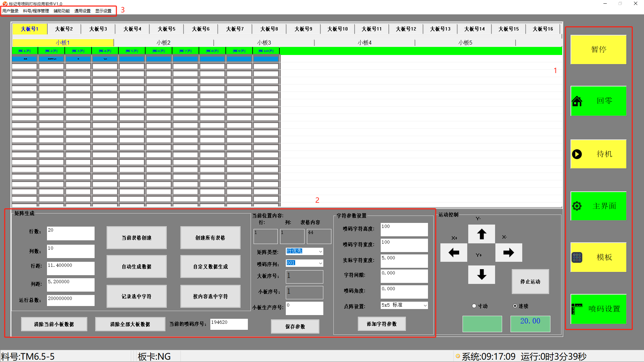Viewport: 644px width, 362px height.
Task: Click the 停止运动 button
Action: click(x=530, y=282)
